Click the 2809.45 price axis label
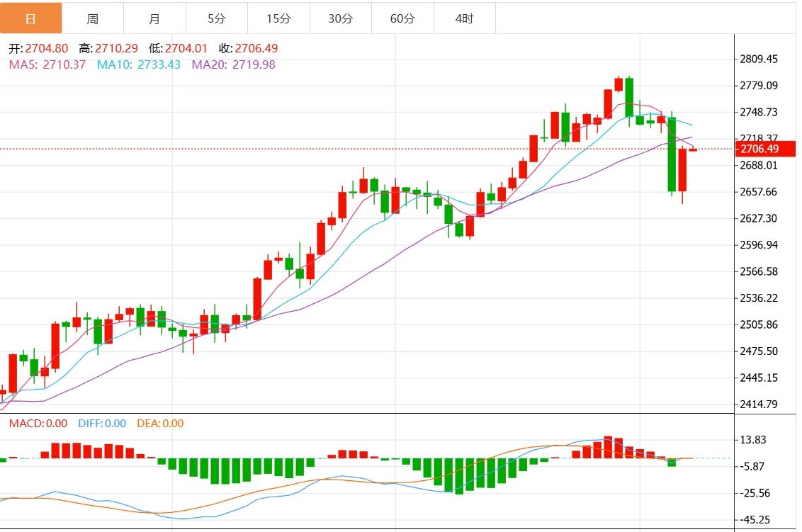The width and height of the screenshot is (802, 532). (759, 59)
